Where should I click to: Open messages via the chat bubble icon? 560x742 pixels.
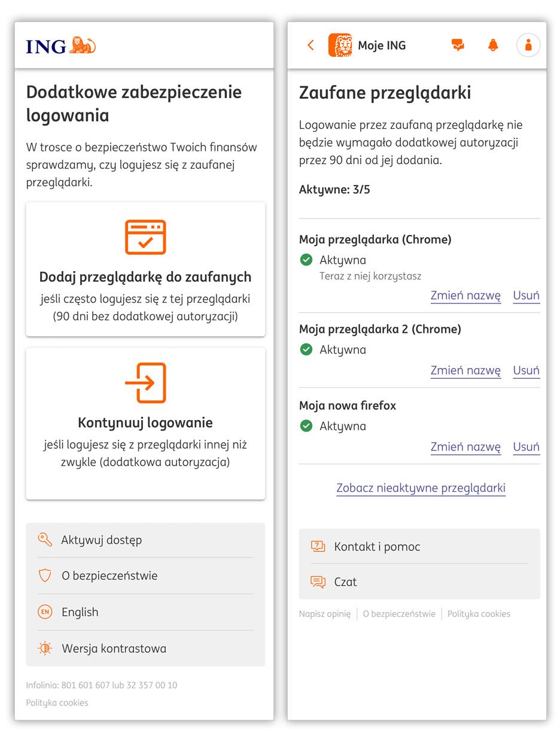pos(458,45)
